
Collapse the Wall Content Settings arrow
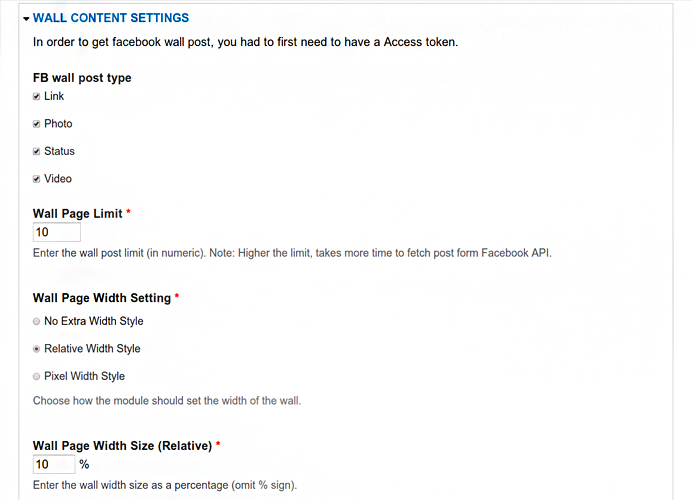[x=26, y=19]
